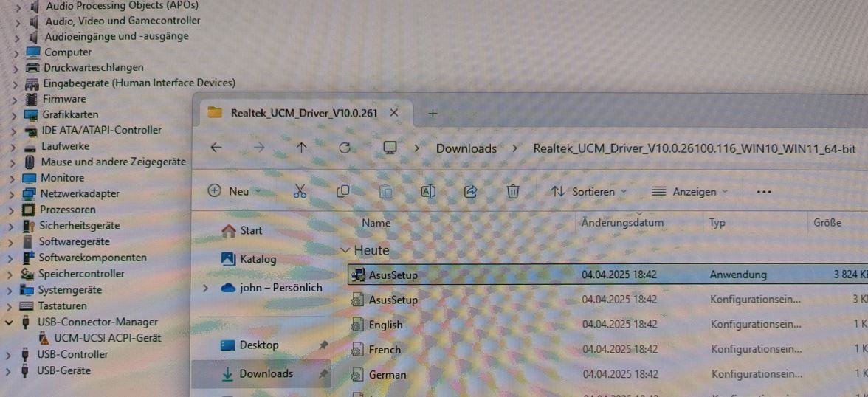The width and height of the screenshot is (868, 397).
Task: Close the Realtek_UCM_Driver tab
Action: (393, 113)
